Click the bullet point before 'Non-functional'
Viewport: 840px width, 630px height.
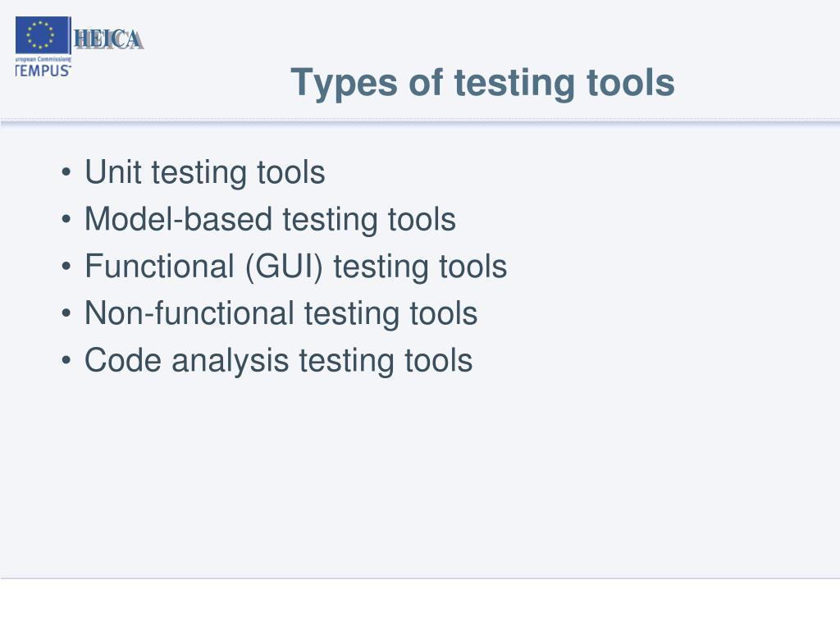click(x=66, y=313)
